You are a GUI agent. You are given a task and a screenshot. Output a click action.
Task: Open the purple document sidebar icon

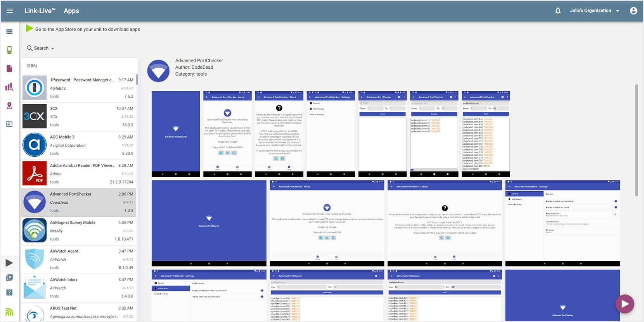tap(9, 69)
